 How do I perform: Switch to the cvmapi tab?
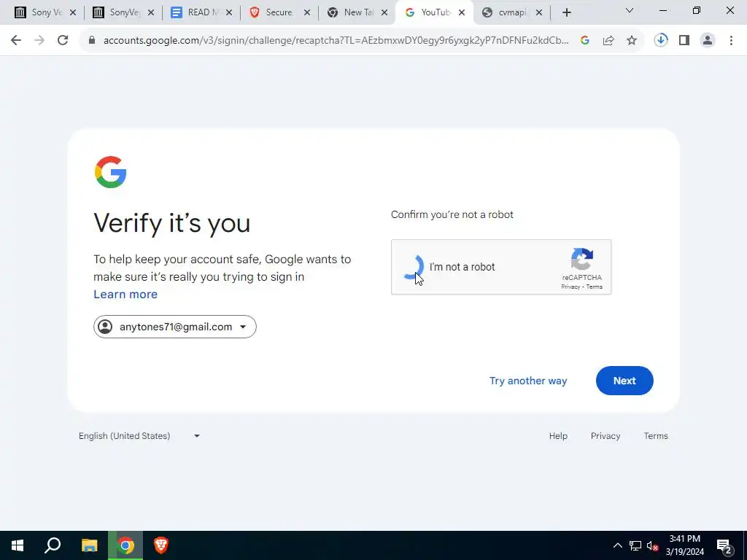[511, 12]
